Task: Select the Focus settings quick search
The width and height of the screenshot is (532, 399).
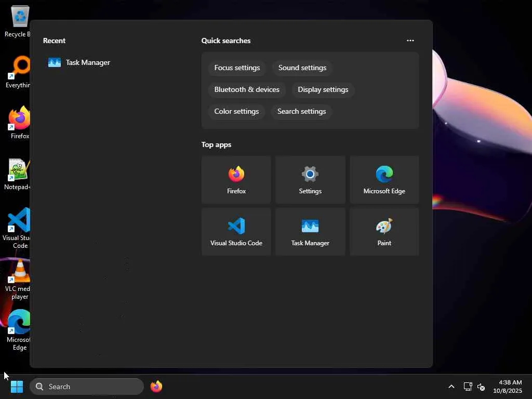Action: 237,68
